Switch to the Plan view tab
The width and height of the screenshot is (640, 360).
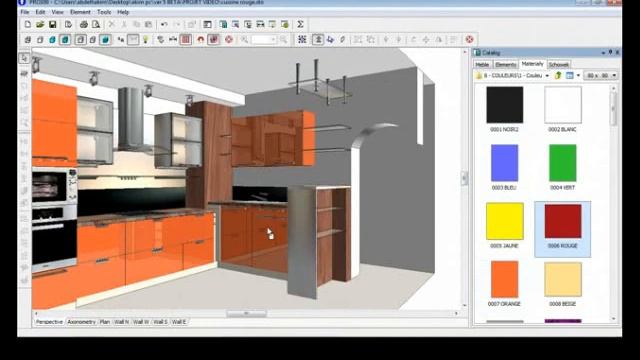click(x=105, y=322)
